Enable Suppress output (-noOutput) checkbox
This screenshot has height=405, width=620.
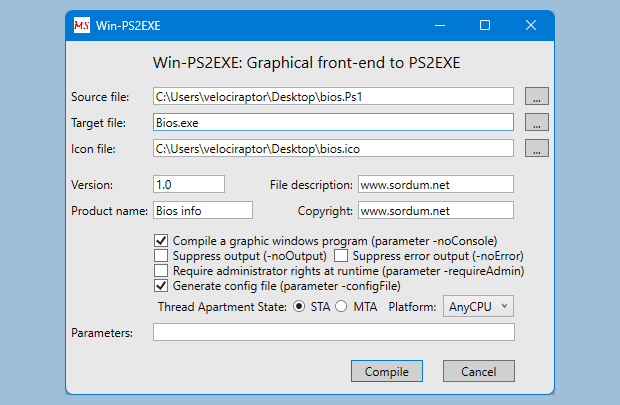(x=161, y=255)
